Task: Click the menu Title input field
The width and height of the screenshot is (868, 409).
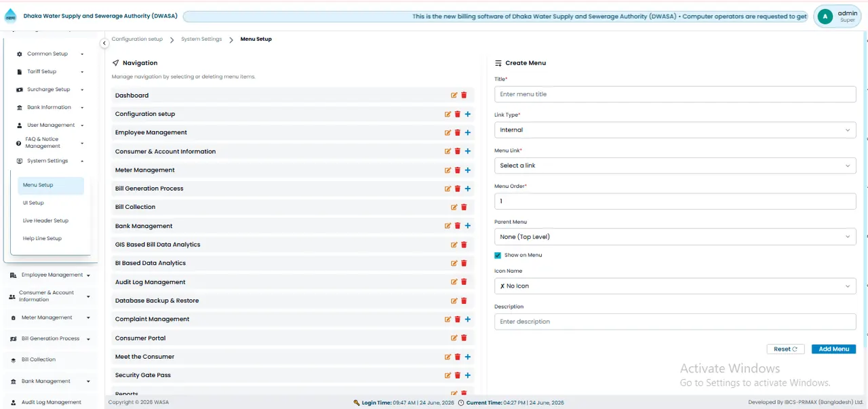Action: tap(675, 94)
